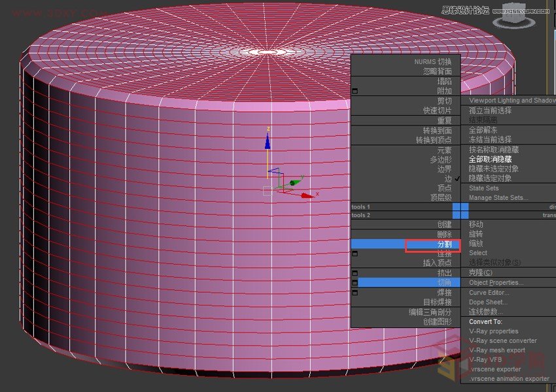Open V-Ray properties entry
556x392 pixels.
click(x=494, y=331)
